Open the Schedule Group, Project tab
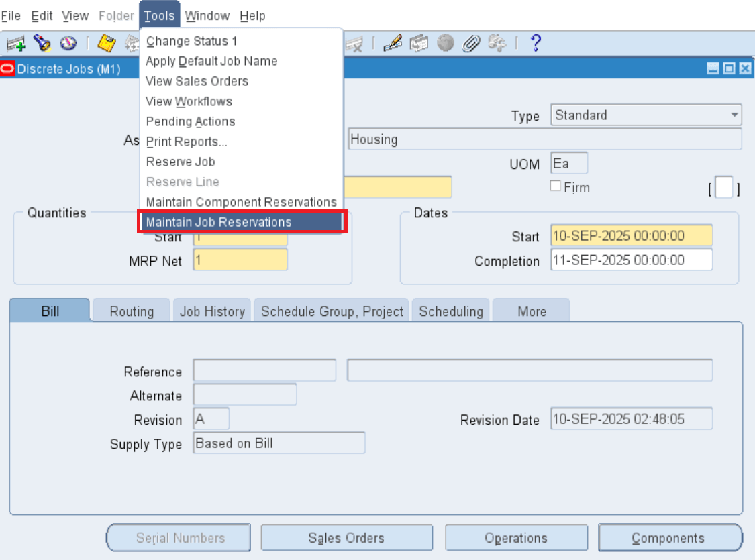 332,311
